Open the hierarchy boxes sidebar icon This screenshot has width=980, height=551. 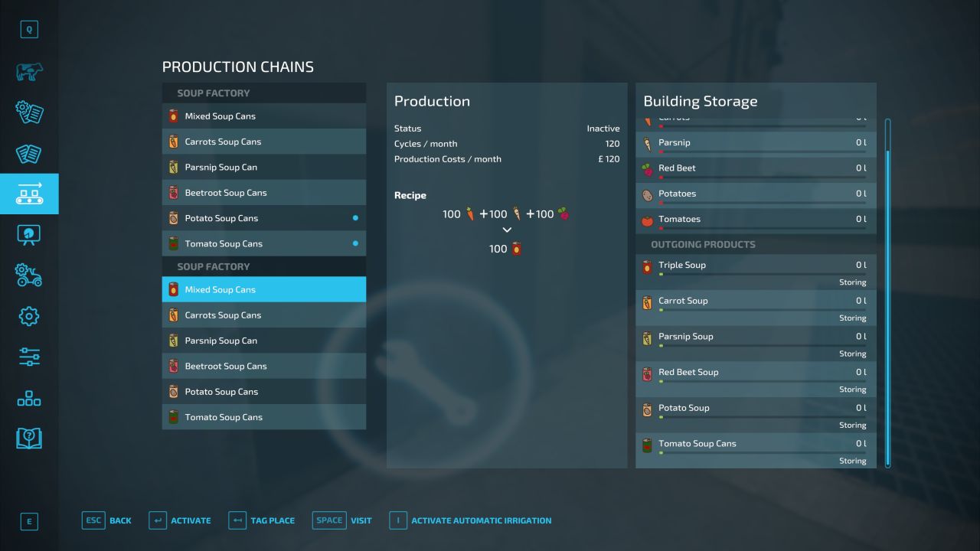pyautogui.click(x=29, y=397)
